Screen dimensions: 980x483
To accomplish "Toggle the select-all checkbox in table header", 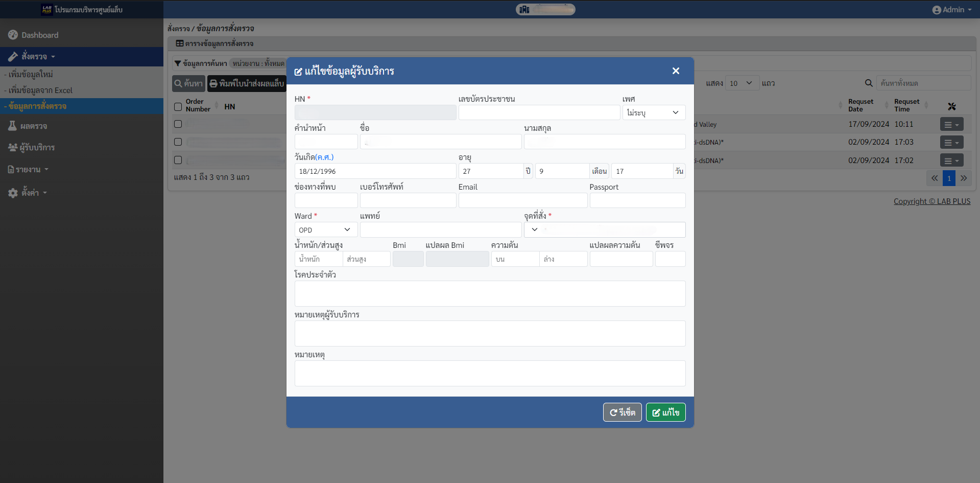I will coord(178,106).
